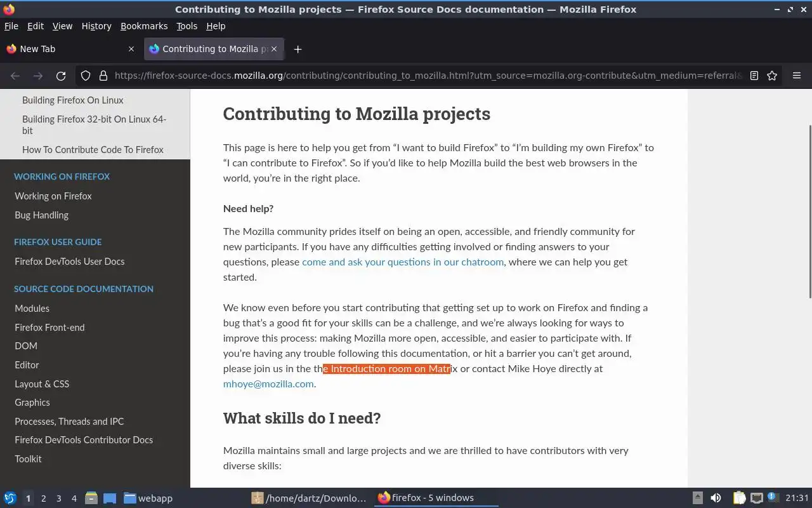Open the Firefox hamburger application menu
Image resolution: width=812 pixels, height=508 pixels.
coord(797,76)
